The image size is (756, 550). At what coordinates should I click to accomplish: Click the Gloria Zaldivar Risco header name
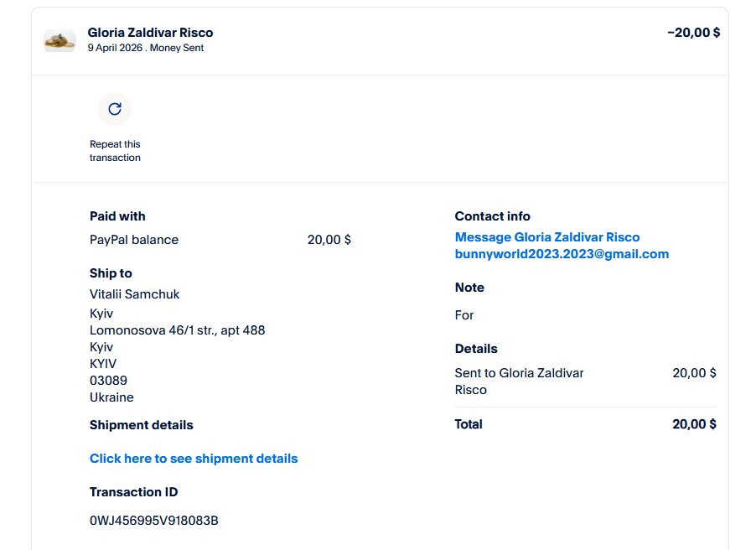(150, 33)
